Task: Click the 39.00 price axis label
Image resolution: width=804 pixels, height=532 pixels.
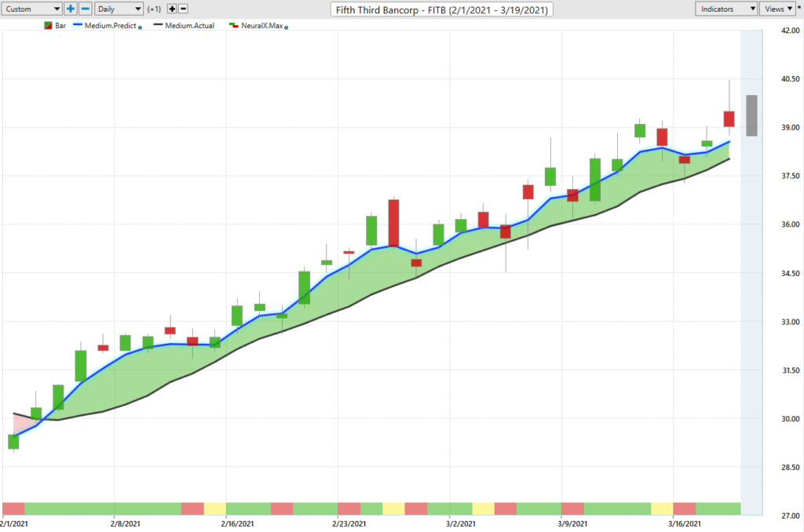Action: [790, 128]
